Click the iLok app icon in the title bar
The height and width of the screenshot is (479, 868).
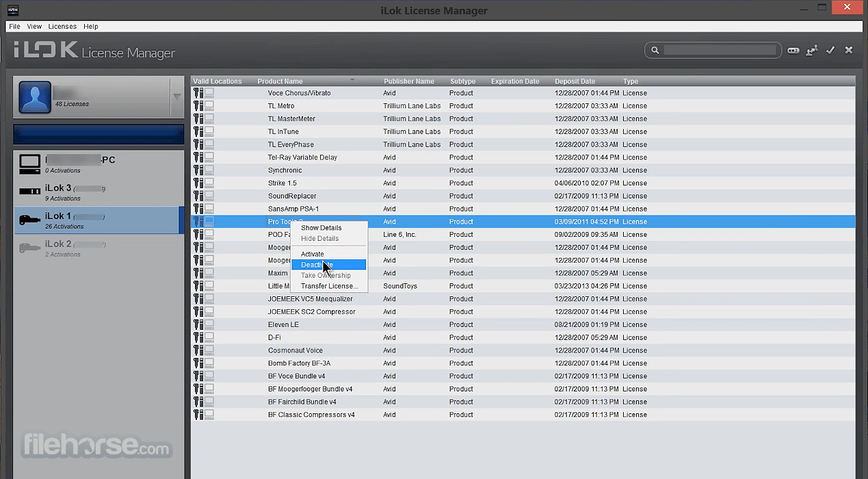click(x=12, y=10)
